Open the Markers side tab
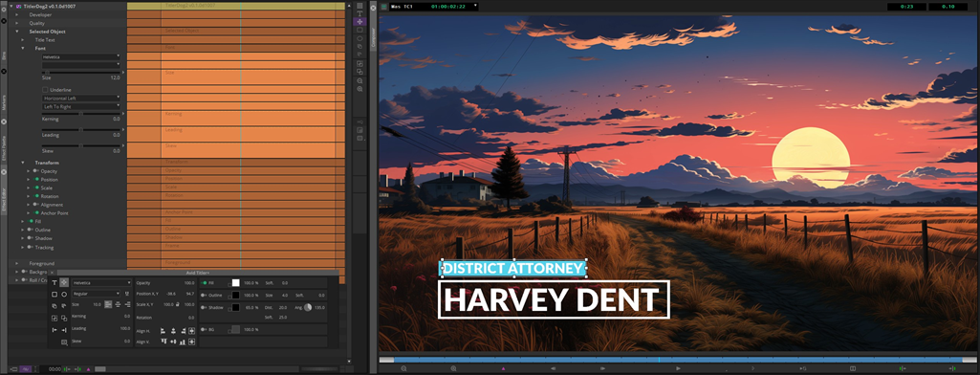The height and width of the screenshot is (375, 980). click(x=4, y=101)
